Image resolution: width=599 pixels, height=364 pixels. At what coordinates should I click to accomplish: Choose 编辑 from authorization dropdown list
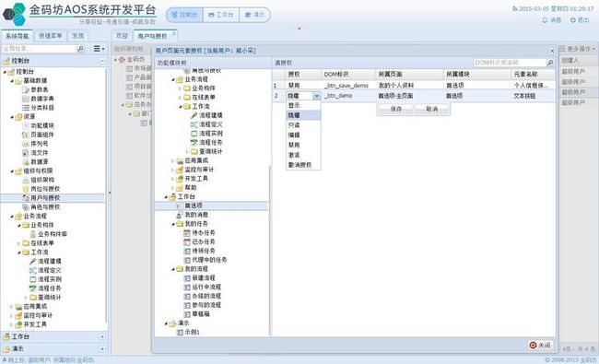click(x=303, y=135)
